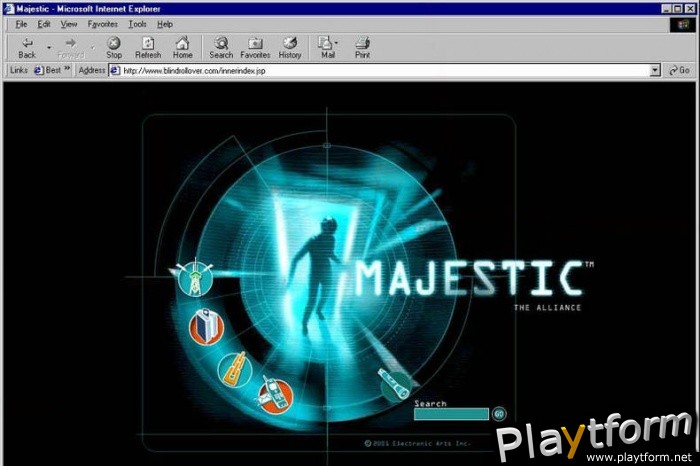Click THE ALLIANCE subtitle text

[x=547, y=308]
